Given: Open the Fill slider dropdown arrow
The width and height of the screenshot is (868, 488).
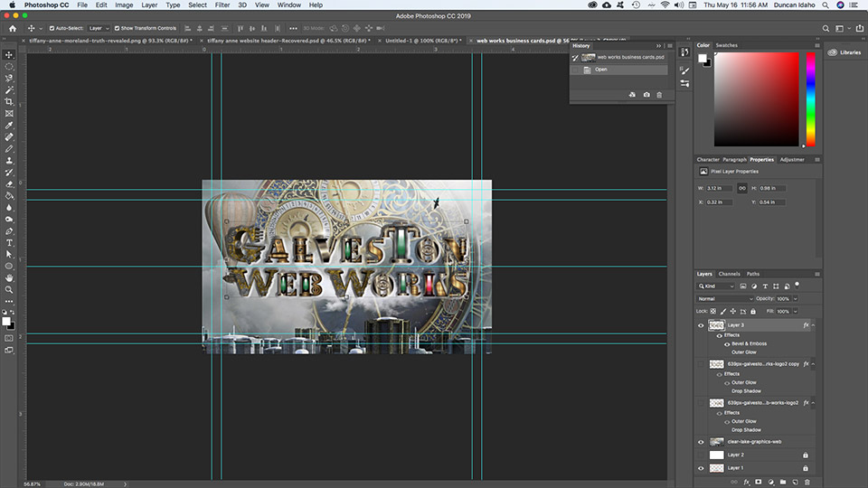Looking at the screenshot, I should (796, 312).
